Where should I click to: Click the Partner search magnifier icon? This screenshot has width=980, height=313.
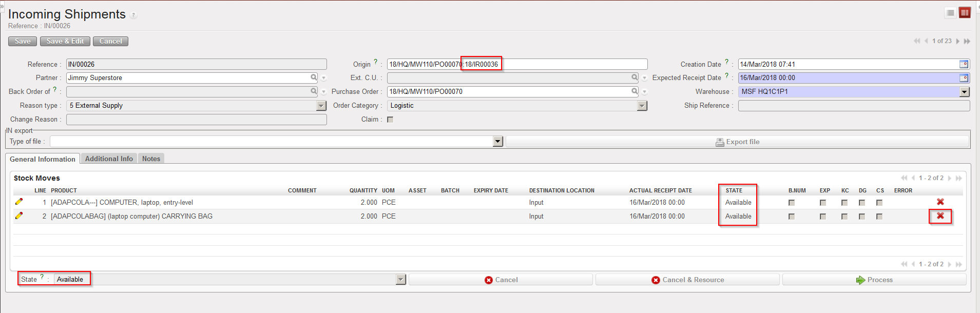point(314,77)
